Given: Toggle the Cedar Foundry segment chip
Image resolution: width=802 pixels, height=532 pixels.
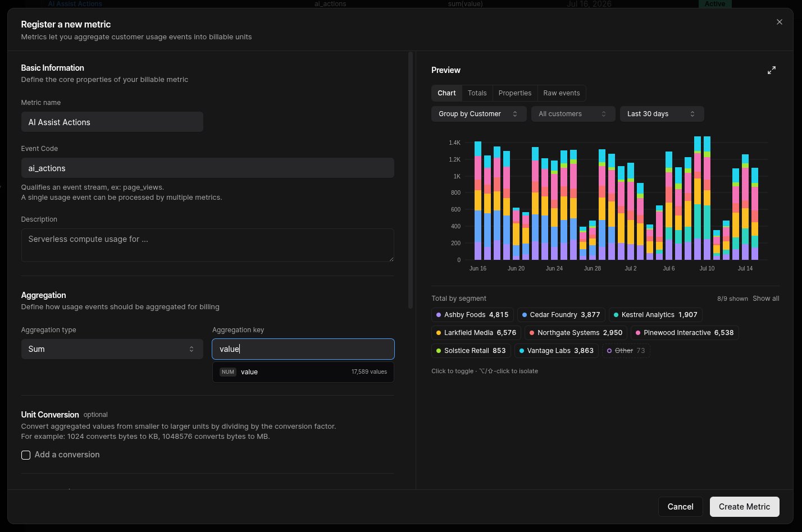Looking at the screenshot, I should 561,315.
